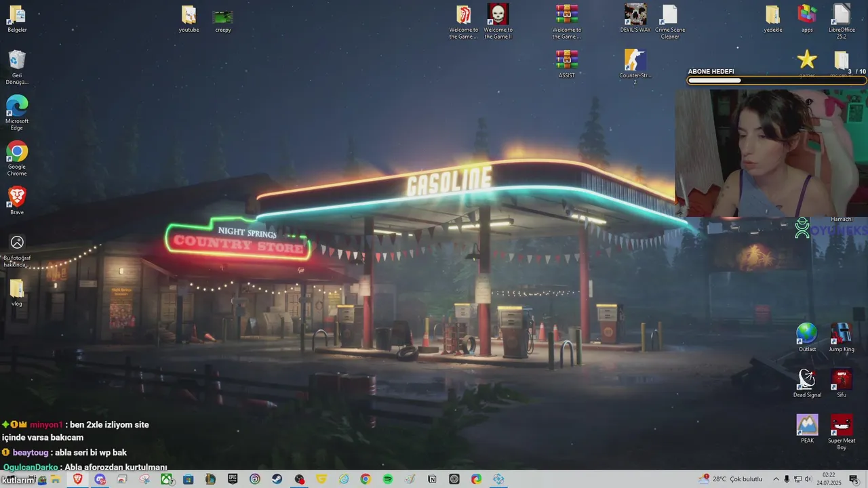This screenshot has height=488, width=868.
Task: Open the notification center with 5 alerts
Action: (x=854, y=479)
